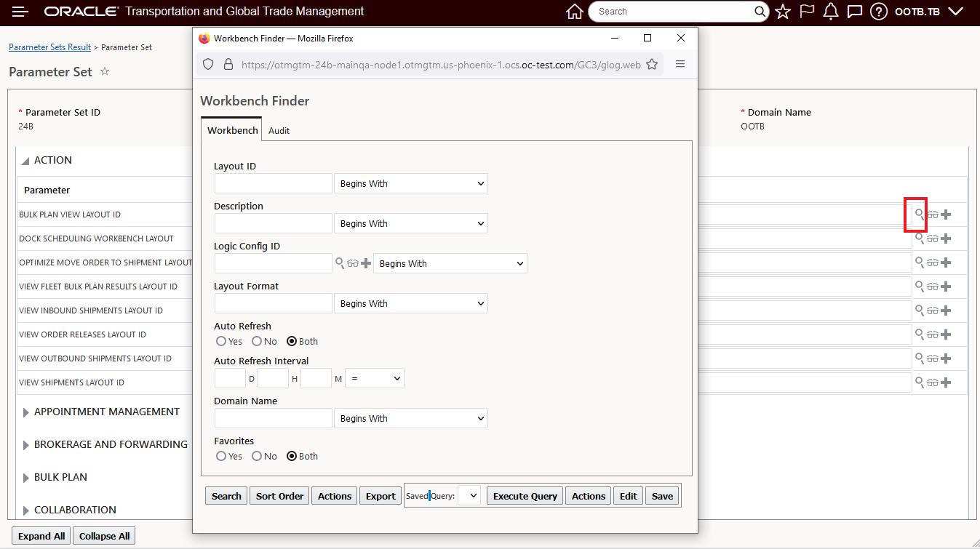
Task: Open Auto Refresh Interval operator dropdown
Action: [x=375, y=378]
